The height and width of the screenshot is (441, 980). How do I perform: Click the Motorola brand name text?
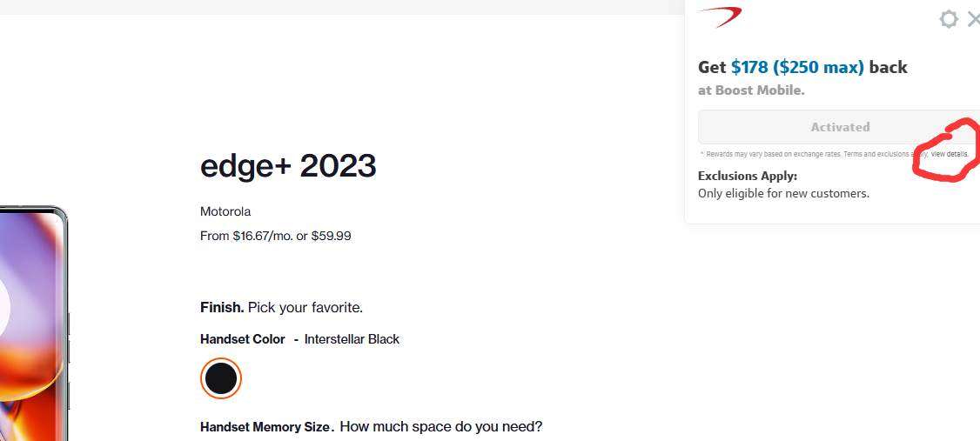(225, 211)
